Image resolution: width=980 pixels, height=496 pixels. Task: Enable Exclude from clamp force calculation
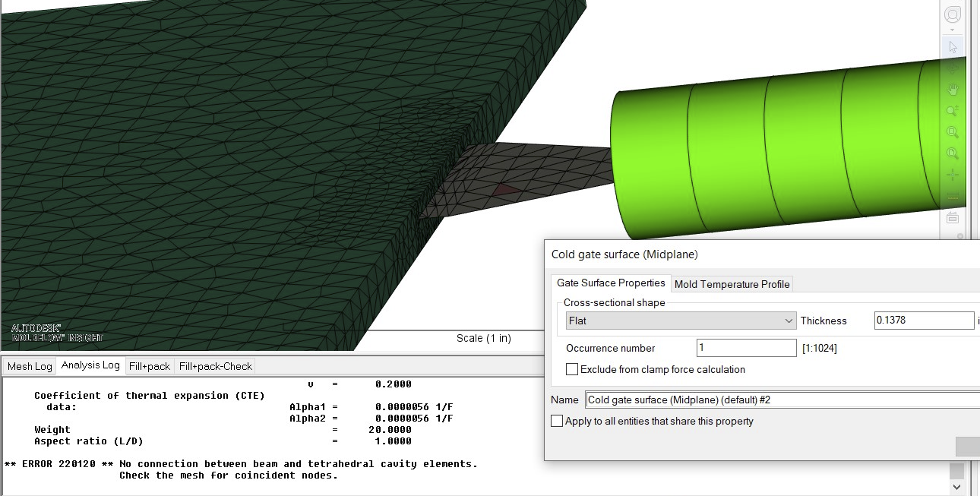coord(572,370)
